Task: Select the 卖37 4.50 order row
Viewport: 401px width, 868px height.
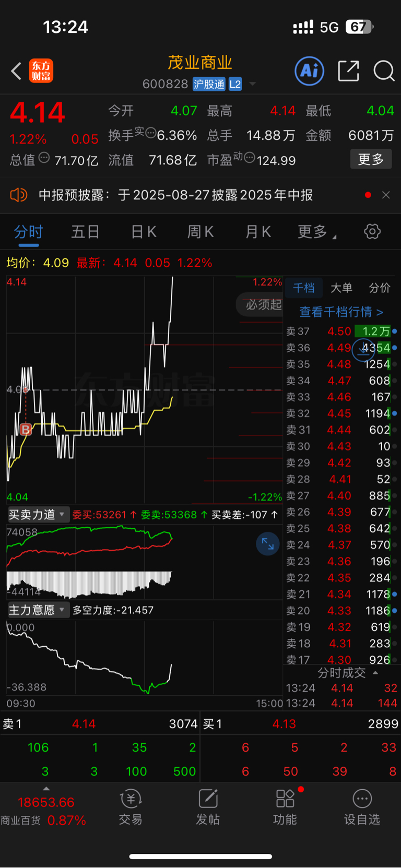Action: click(x=341, y=331)
